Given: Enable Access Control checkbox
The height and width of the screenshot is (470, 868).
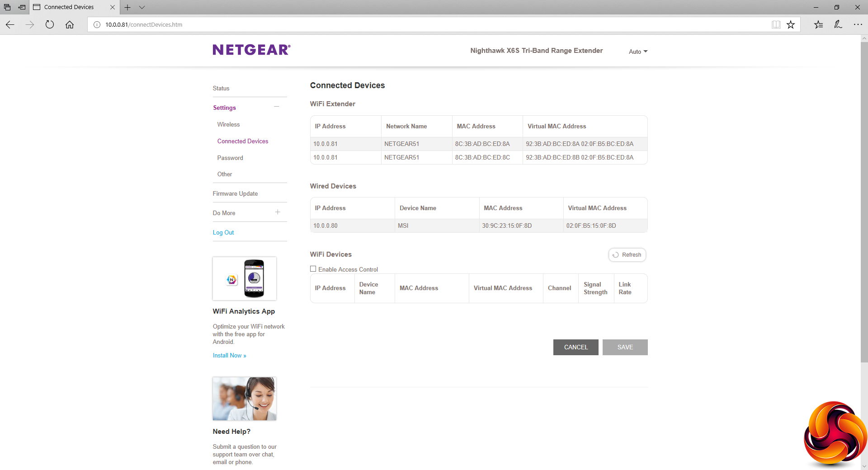Looking at the screenshot, I should click(x=313, y=269).
